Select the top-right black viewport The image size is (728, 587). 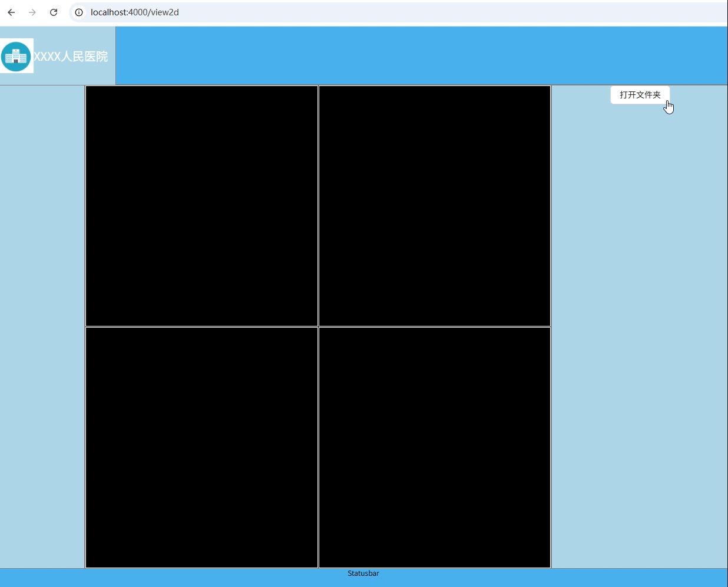[x=435, y=206]
